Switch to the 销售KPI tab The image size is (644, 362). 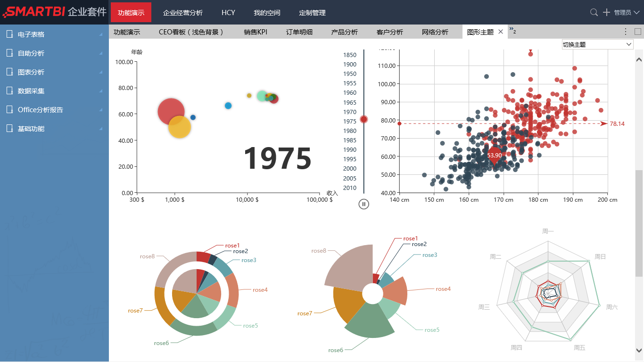pyautogui.click(x=256, y=32)
